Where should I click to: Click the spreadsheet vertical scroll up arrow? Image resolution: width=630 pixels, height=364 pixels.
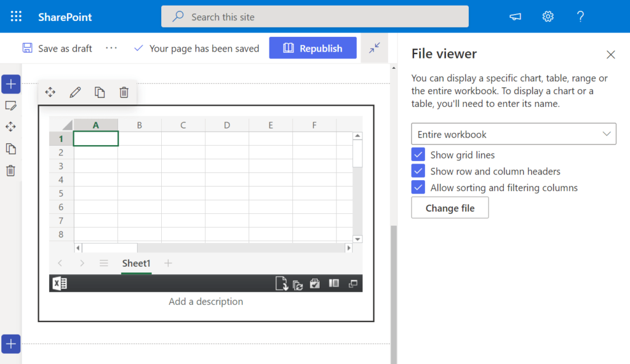tap(357, 136)
